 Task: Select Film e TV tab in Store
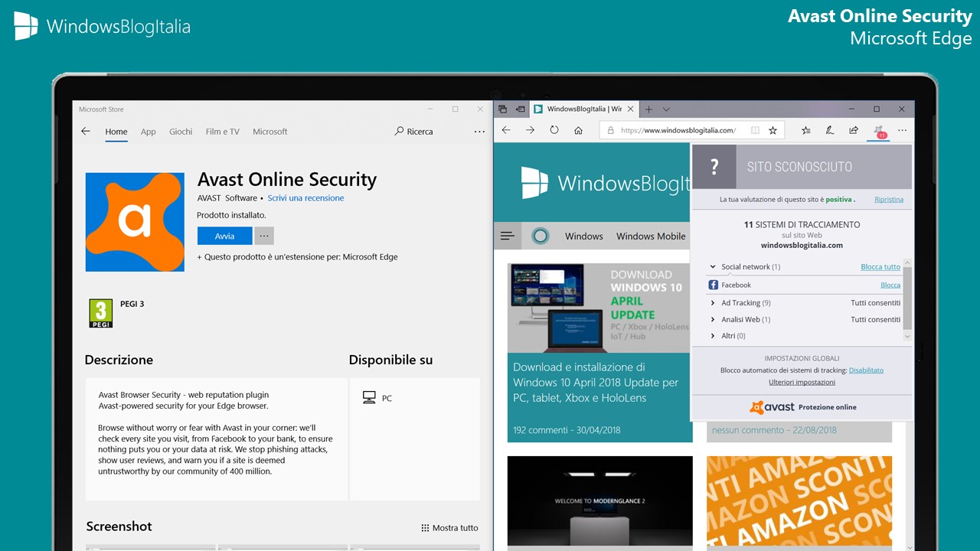(223, 132)
